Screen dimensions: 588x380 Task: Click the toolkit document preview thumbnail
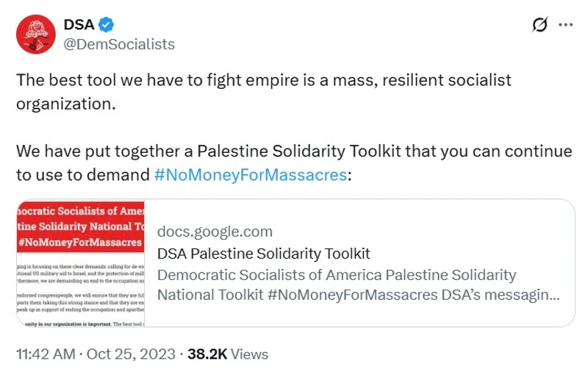click(x=80, y=262)
